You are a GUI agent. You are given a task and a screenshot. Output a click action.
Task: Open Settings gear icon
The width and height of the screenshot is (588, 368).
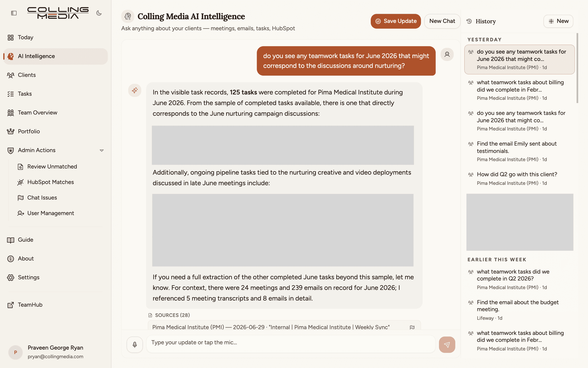click(11, 277)
